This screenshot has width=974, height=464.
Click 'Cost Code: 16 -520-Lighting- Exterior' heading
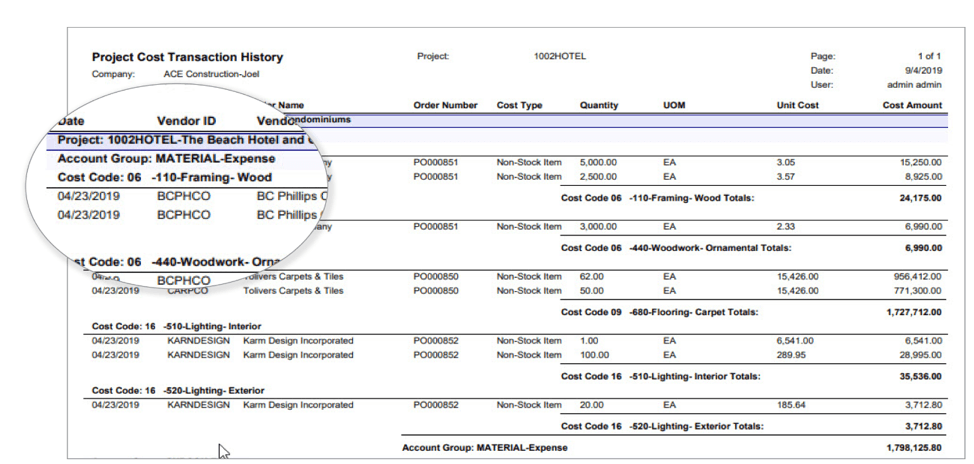178,391
